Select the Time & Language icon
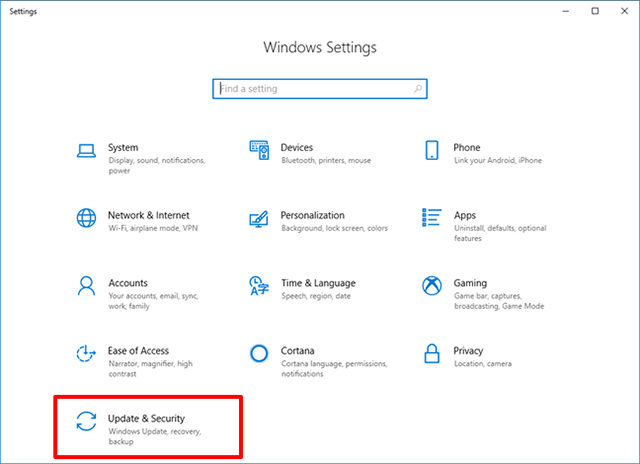Image resolution: width=640 pixels, height=464 pixels. (x=259, y=285)
